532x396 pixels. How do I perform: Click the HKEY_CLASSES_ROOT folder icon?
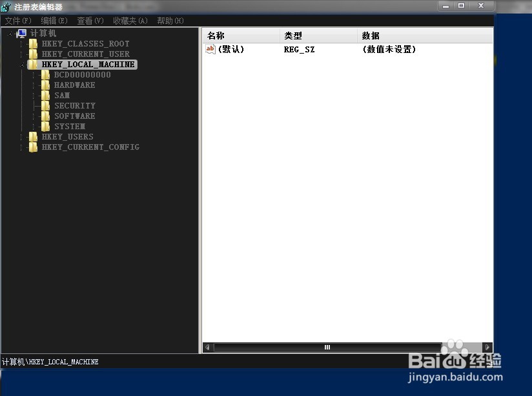pyautogui.click(x=33, y=44)
